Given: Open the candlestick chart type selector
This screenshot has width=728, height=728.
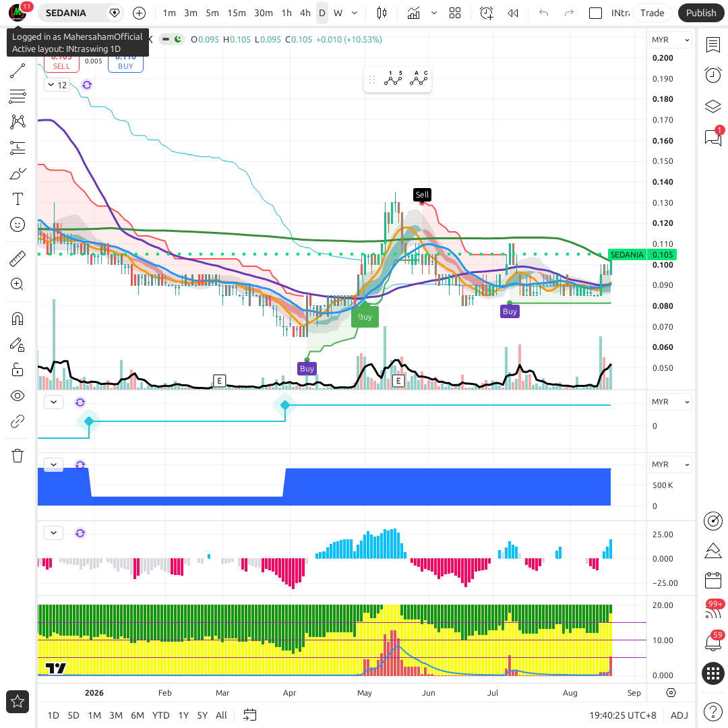Looking at the screenshot, I should point(382,13).
